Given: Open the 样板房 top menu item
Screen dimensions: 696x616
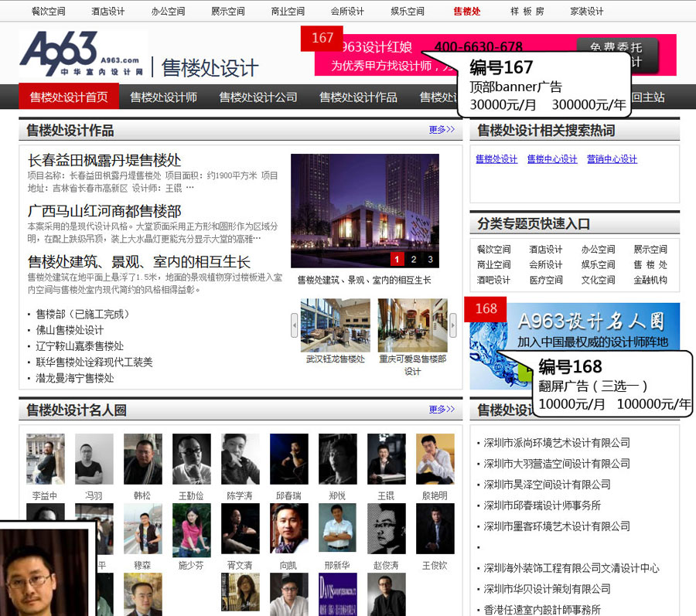Looking at the screenshot, I should tap(527, 11).
